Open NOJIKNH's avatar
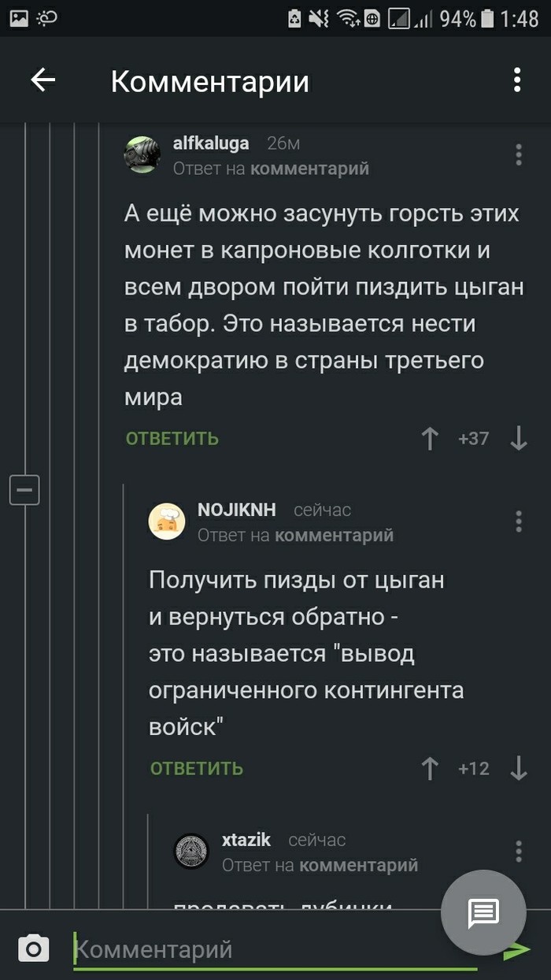 tap(167, 521)
